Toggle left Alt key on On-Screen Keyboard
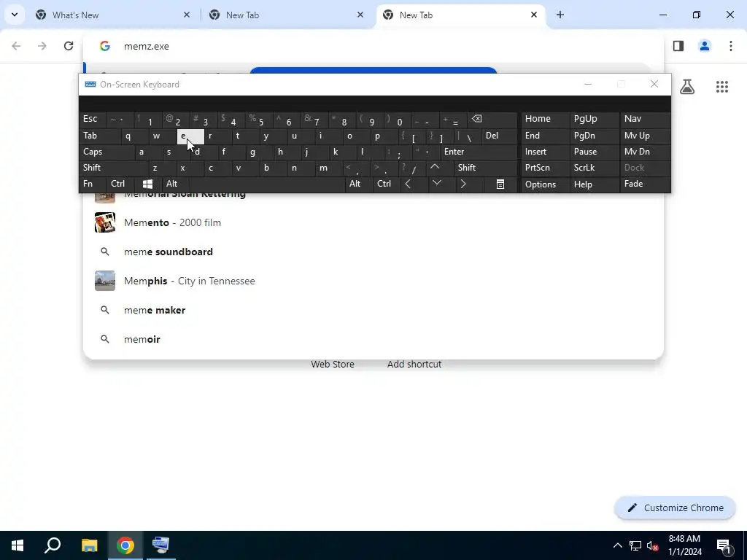The height and width of the screenshot is (560, 747). (x=175, y=184)
